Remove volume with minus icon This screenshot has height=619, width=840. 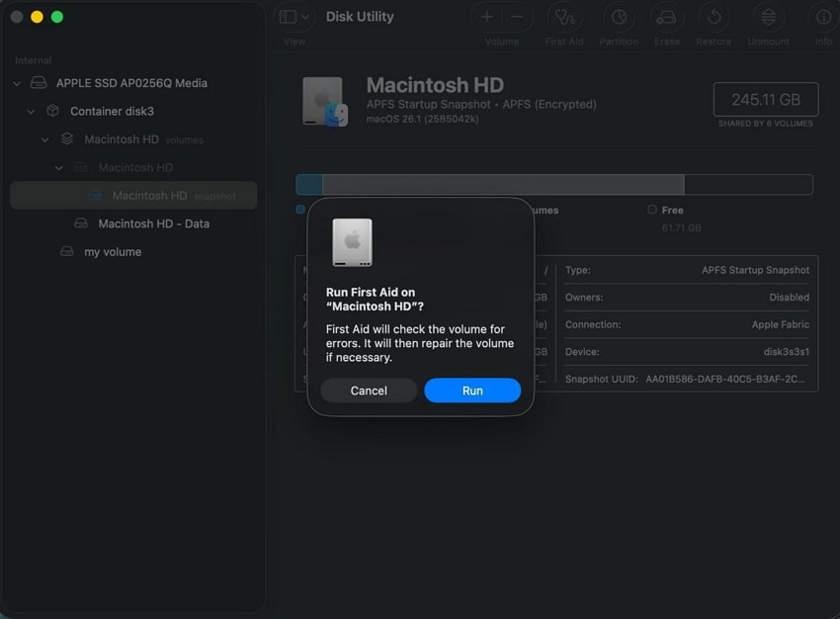point(517,17)
